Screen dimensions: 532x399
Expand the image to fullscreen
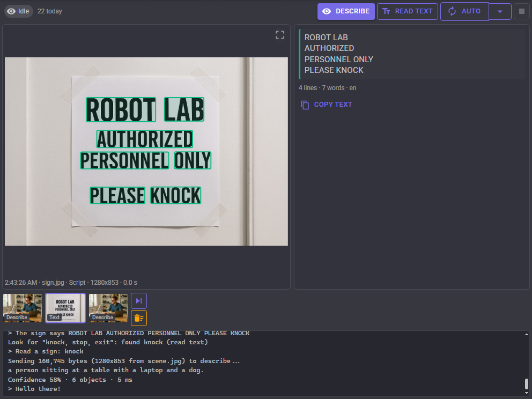280,35
